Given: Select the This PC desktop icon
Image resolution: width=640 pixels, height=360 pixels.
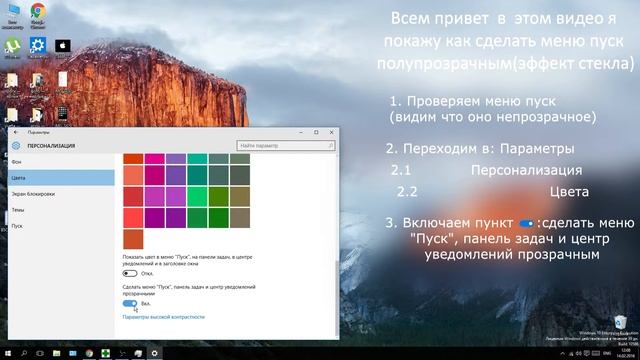Looking at the screenshot, I should [13, 16].
